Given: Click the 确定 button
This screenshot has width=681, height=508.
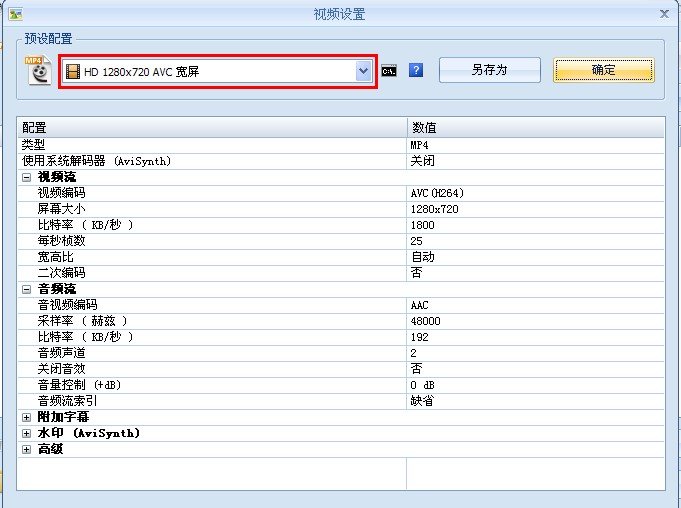Looking at the screenshot, I should [603, 70].
